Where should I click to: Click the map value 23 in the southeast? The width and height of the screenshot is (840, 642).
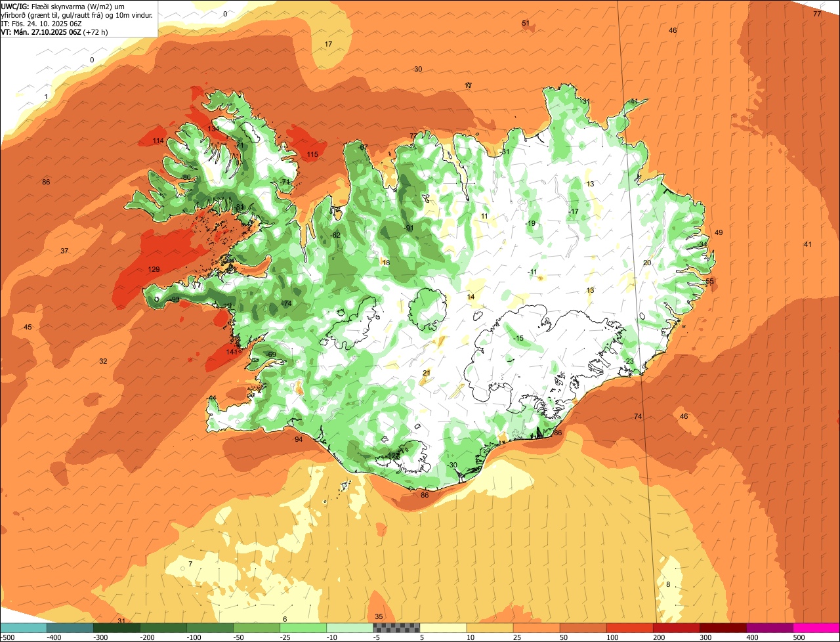pyautogui.click(x=629, y=361)
